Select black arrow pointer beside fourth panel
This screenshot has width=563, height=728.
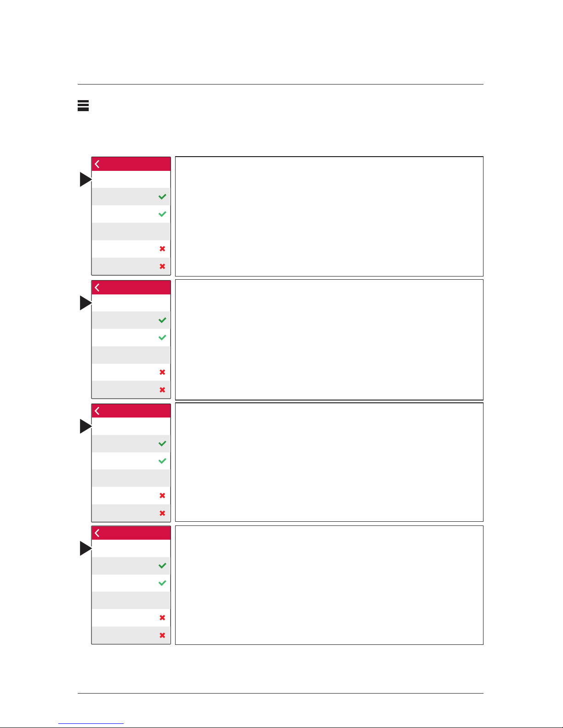86,548
